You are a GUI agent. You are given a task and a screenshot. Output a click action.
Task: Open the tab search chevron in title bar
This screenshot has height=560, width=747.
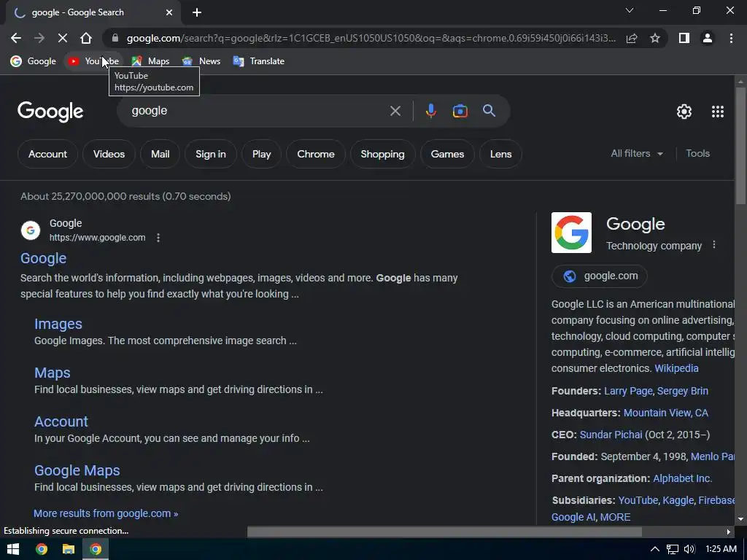click(630, 10)
